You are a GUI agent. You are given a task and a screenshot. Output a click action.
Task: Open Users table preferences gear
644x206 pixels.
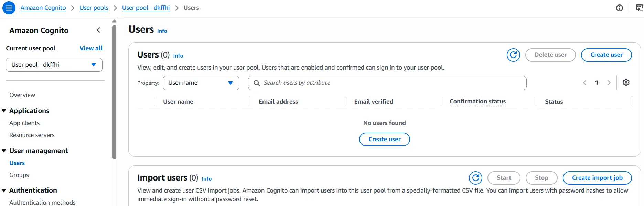(x=626, y=83)
